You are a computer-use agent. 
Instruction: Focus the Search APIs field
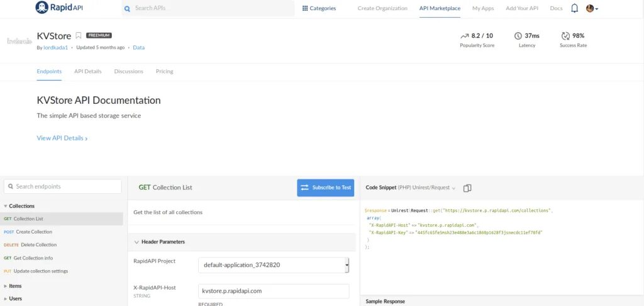208,8
